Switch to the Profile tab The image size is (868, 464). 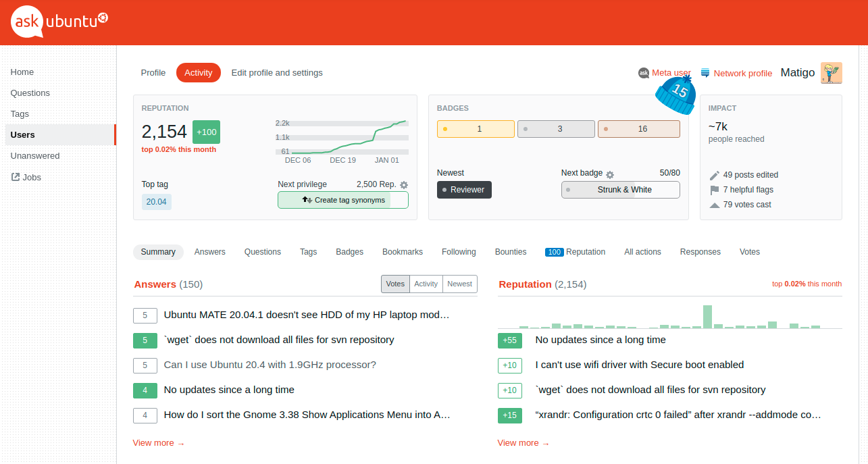point(153,72)
